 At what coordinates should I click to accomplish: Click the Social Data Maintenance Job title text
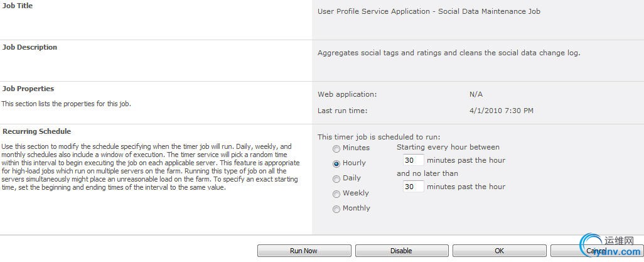pos(429,11)
